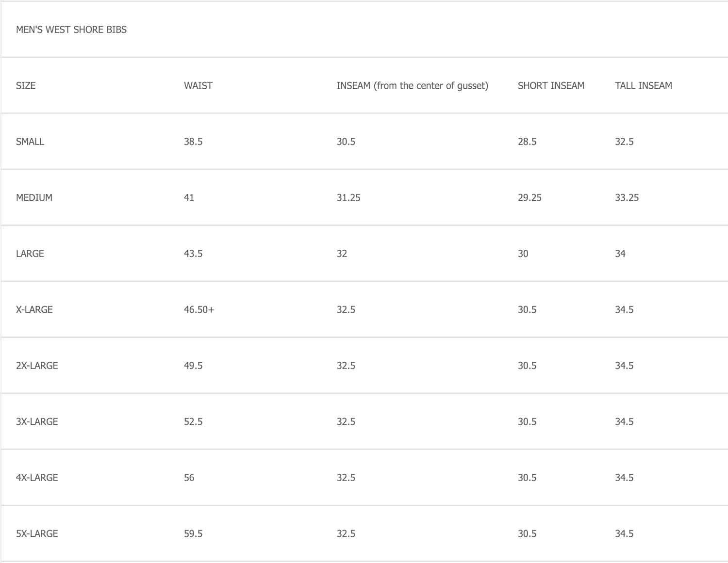The image size is (728, 563).
Task: Select the WAIST column header
Action: click(198, 86)
